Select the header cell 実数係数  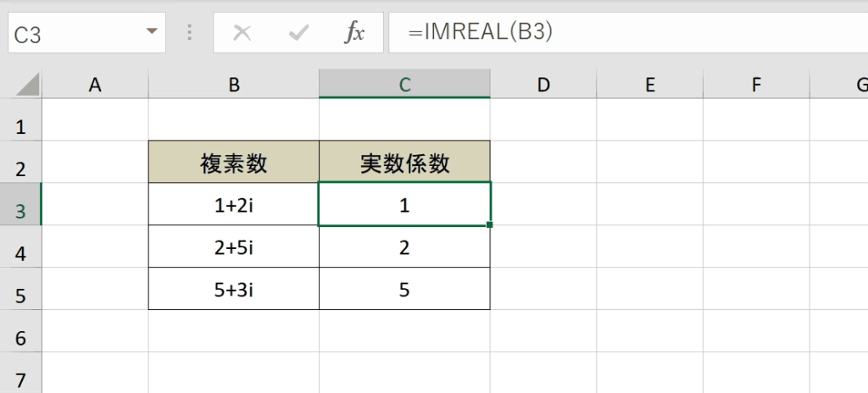click(x=404, y=162)
